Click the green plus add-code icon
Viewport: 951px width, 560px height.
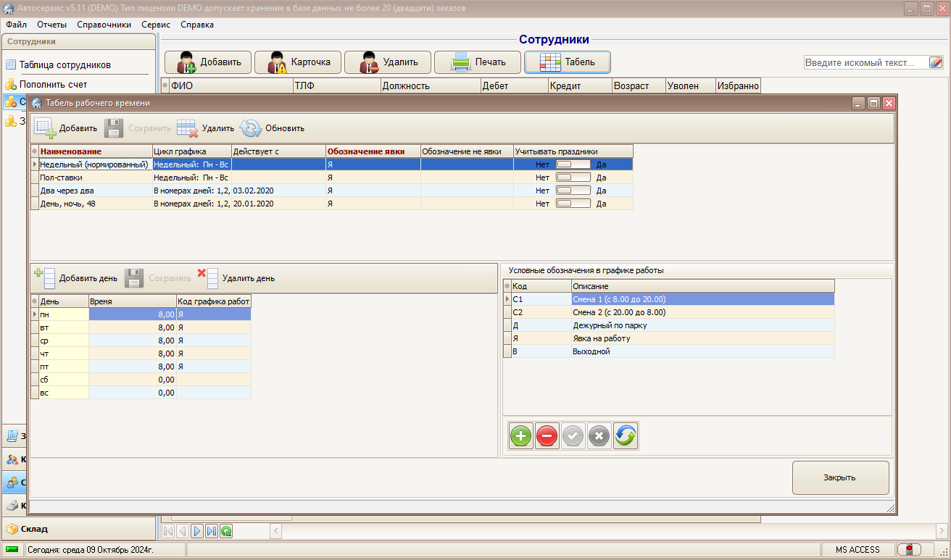pyautogui.click(x=520, y=436)
